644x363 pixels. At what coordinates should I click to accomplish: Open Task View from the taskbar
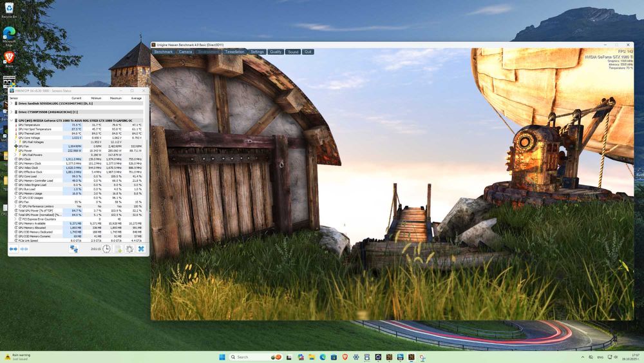(289, 357)
